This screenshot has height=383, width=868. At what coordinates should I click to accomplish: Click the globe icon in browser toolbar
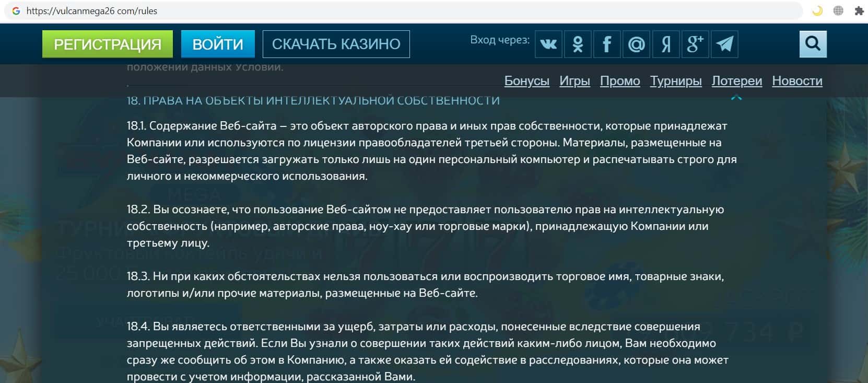(x=838, y=10)
